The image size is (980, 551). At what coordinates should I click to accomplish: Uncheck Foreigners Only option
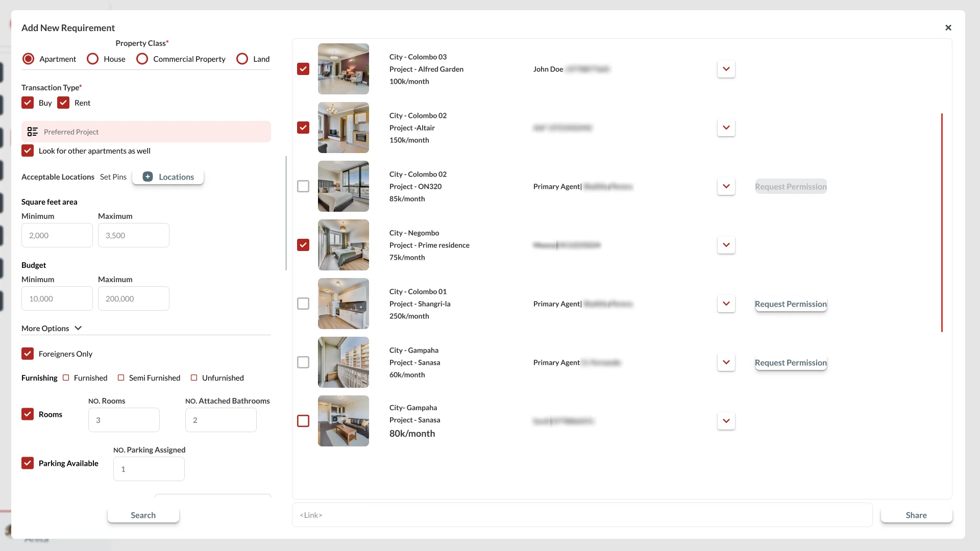click(28, 354)
